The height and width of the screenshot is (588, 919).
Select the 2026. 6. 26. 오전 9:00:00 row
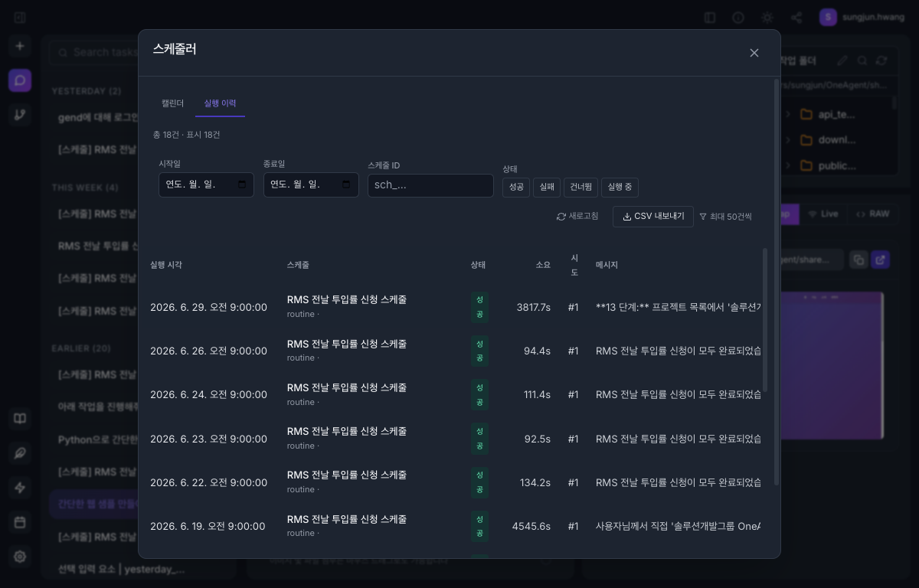click(455, 351)
